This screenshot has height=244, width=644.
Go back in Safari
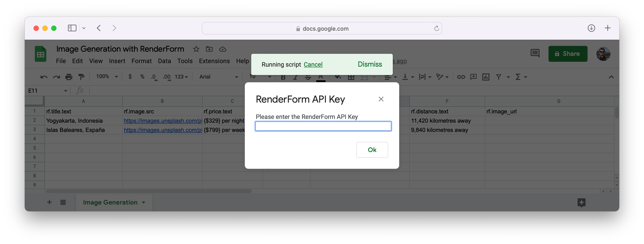(x=99, y=28)
